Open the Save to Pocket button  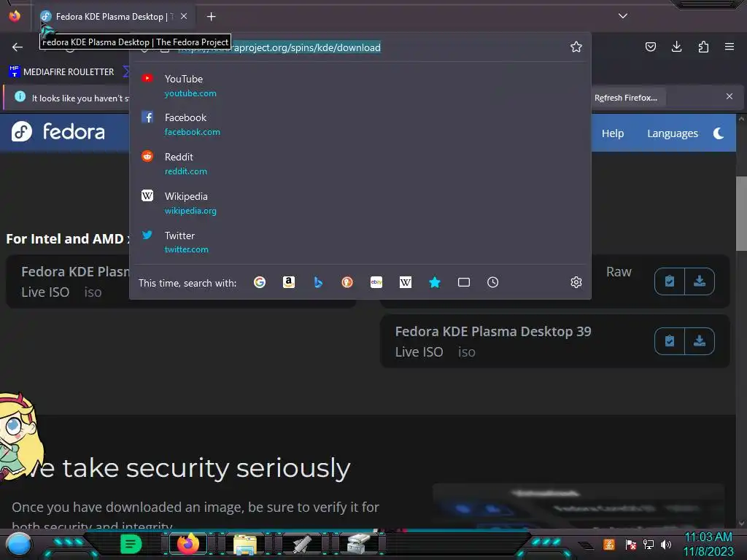(x=650, y=47)
